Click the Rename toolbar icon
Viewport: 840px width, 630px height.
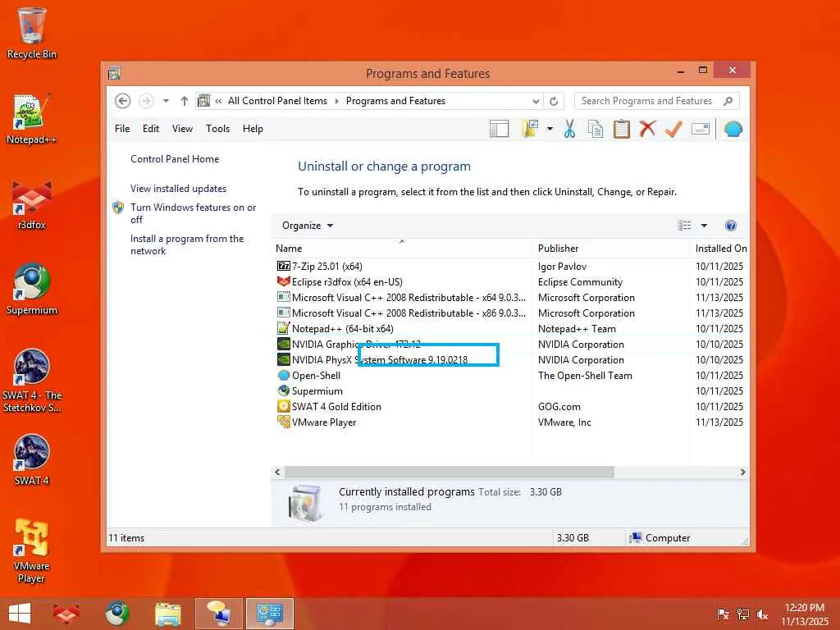coord(701,129)
